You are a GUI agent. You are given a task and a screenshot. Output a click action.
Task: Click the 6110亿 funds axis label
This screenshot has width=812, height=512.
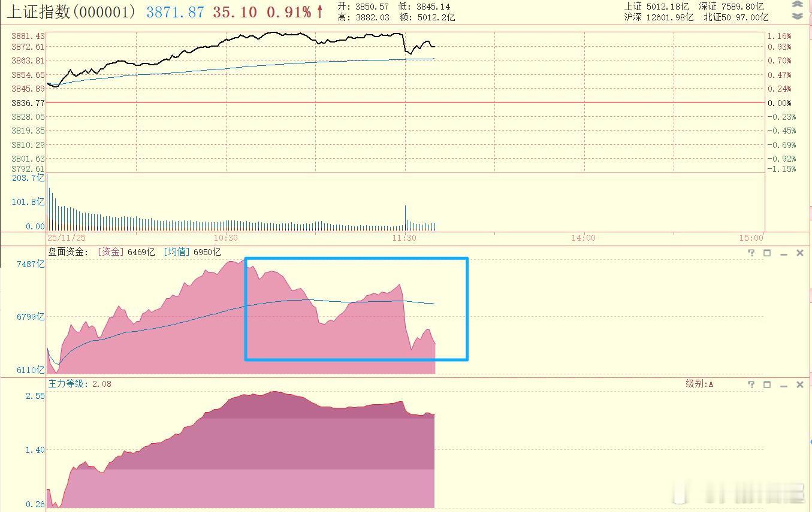[x=31, y=370]
